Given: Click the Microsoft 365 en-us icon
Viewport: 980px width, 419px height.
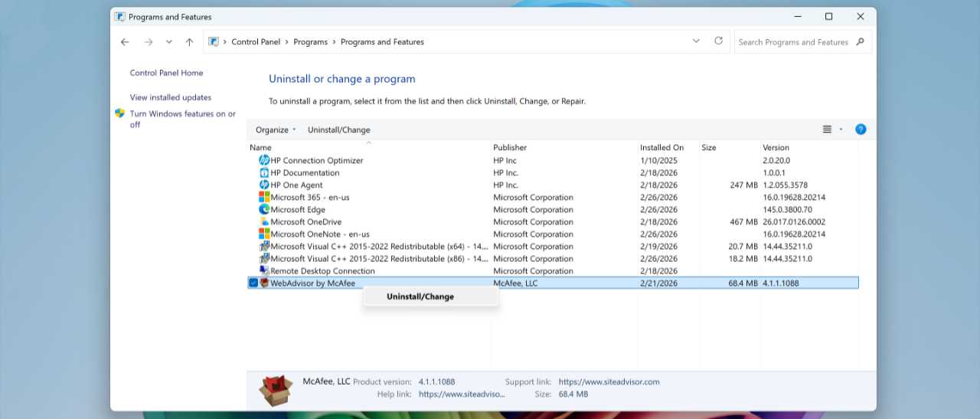Looking at the screenshot, I should pos(264,198).
